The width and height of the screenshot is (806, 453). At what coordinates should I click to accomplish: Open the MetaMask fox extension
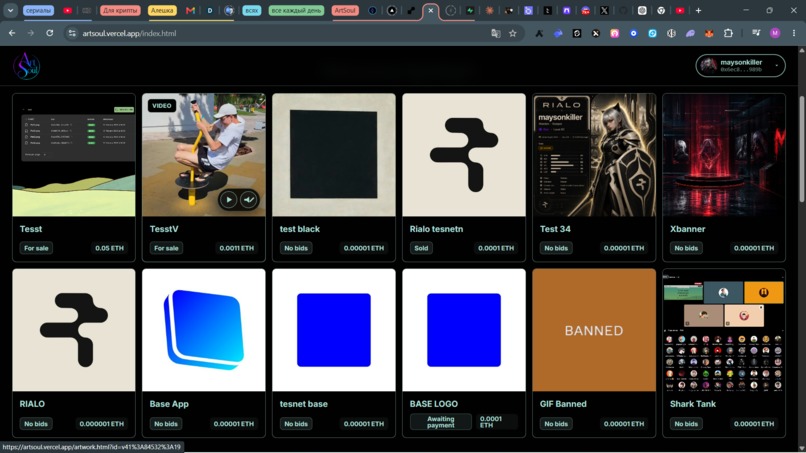click(709, 33)
